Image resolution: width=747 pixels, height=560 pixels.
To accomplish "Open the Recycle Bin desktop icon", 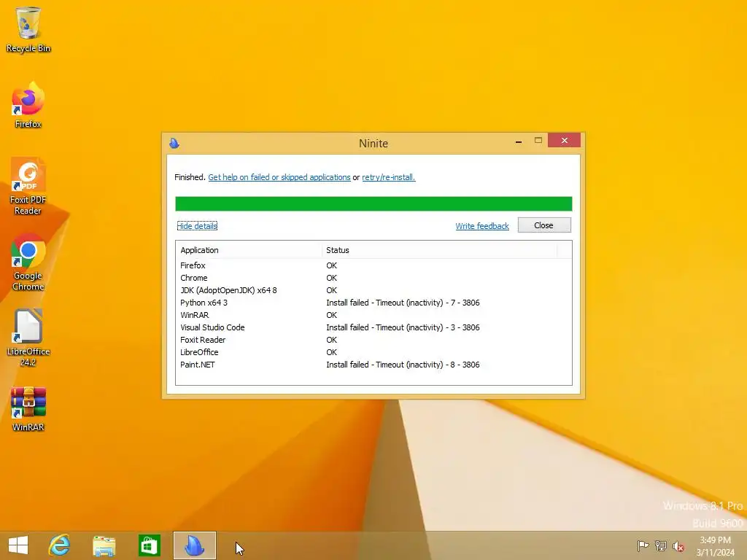I will point(28,29).
